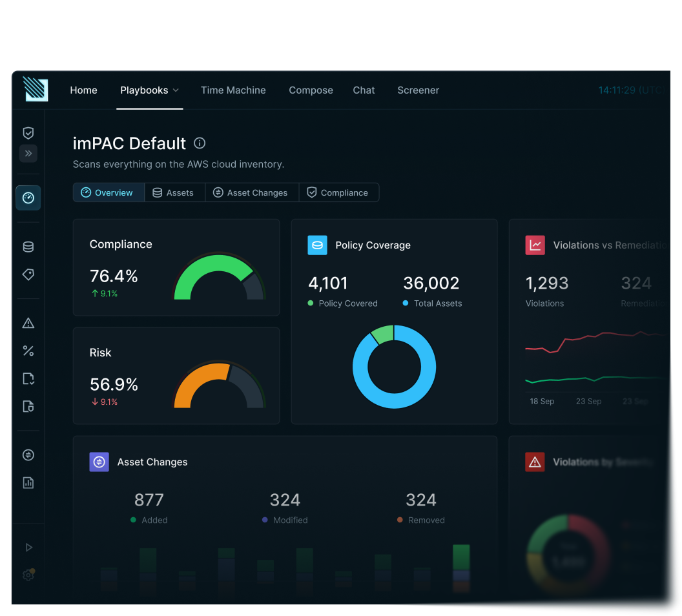Expand the collapsed sidebar with the chevron button
Screen dimensions: 682x616
(28, 154)
